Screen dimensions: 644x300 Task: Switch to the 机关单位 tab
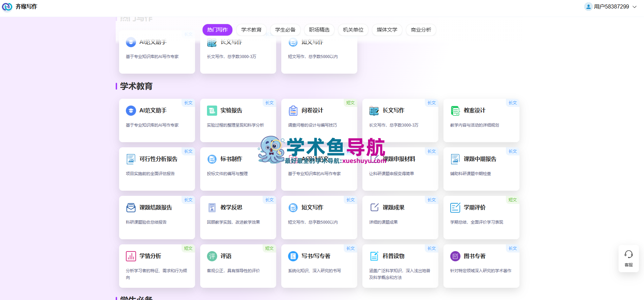353,30
